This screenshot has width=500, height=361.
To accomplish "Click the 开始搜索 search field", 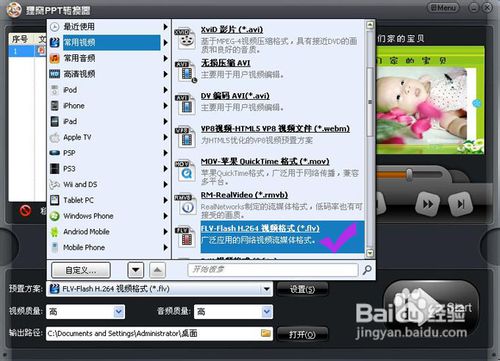I will tap(273, 270).
